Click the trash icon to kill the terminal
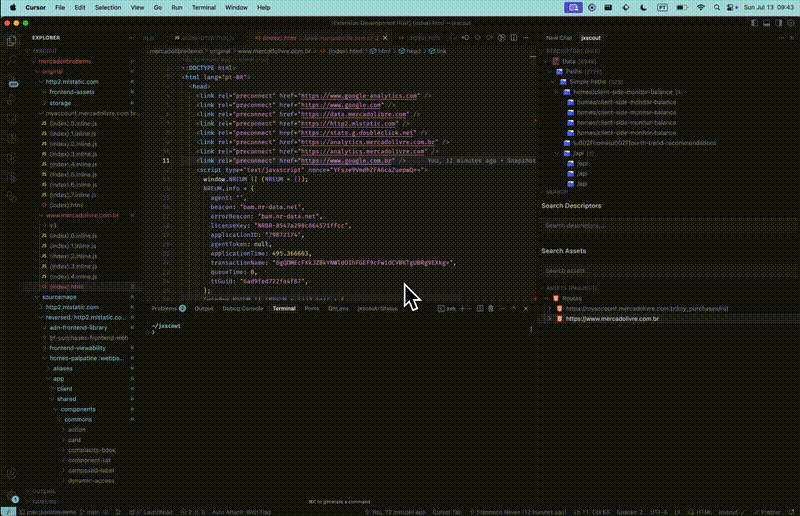800x516 pixels. [x=491, y=308]
